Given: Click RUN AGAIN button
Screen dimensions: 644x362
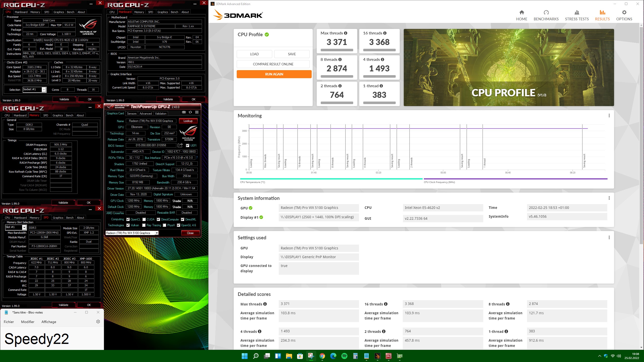Looking at the screenshot, I should point(274,74).
